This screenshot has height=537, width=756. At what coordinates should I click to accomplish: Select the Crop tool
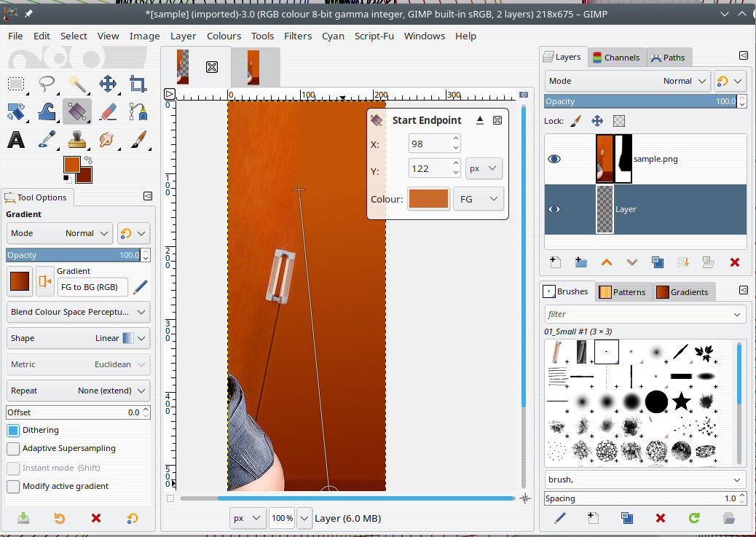[x=138, y=84]
